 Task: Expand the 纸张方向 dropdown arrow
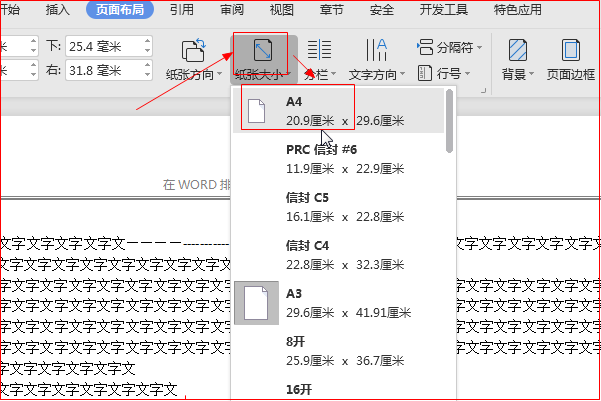click(220, 74)
